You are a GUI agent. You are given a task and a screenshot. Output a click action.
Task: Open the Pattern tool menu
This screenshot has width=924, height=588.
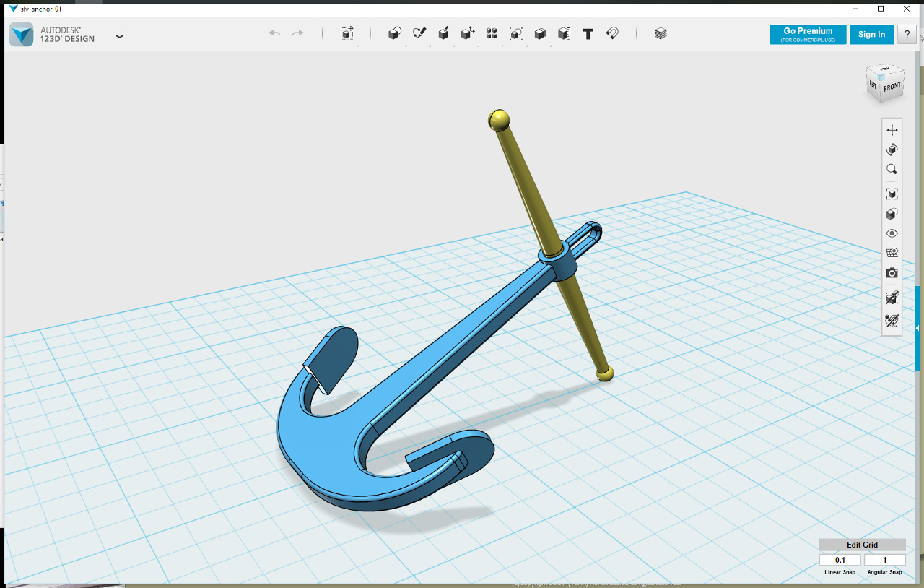(x=492, y=33)
